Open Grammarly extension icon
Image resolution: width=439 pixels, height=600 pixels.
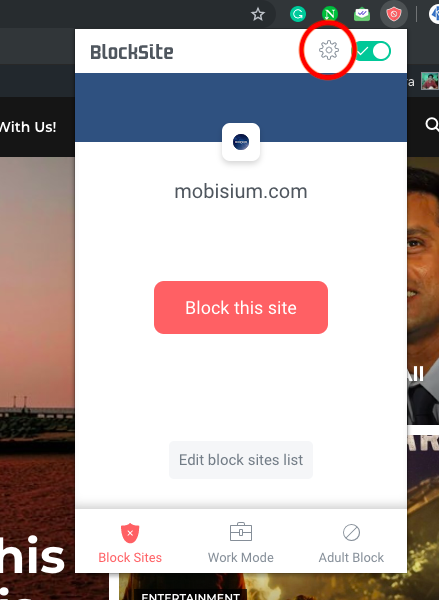click(297, 15)
